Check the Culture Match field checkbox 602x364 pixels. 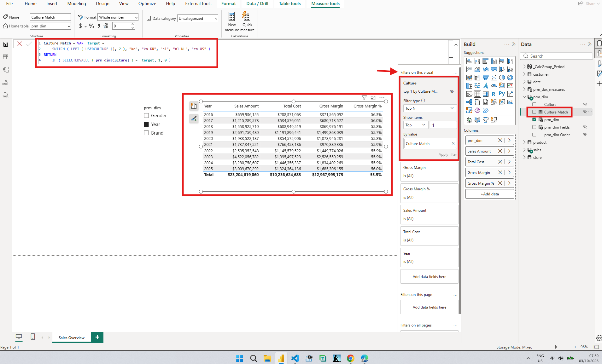(x=534, y=112)
